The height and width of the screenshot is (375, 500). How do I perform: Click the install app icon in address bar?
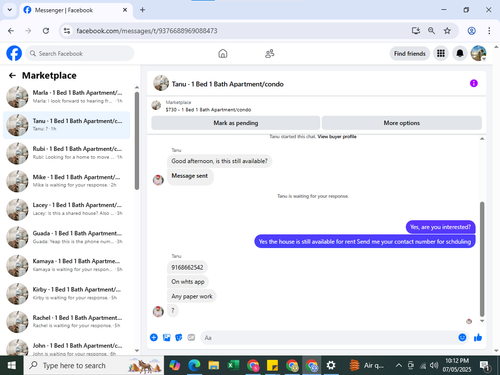coord(416,31)
